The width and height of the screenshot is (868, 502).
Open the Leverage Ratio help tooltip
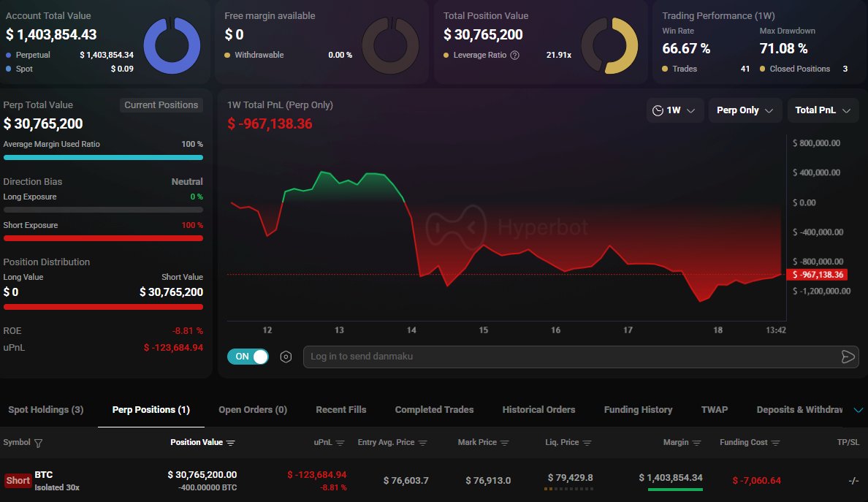[514, 54]
